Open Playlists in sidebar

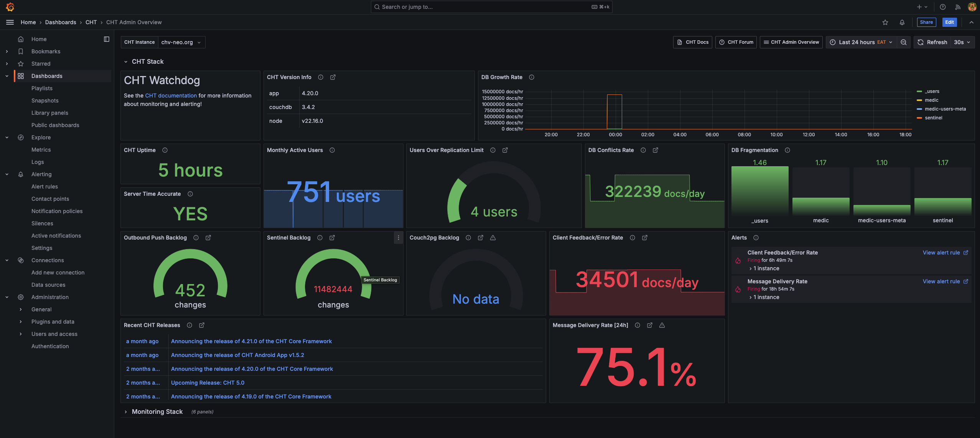(42, 88)
